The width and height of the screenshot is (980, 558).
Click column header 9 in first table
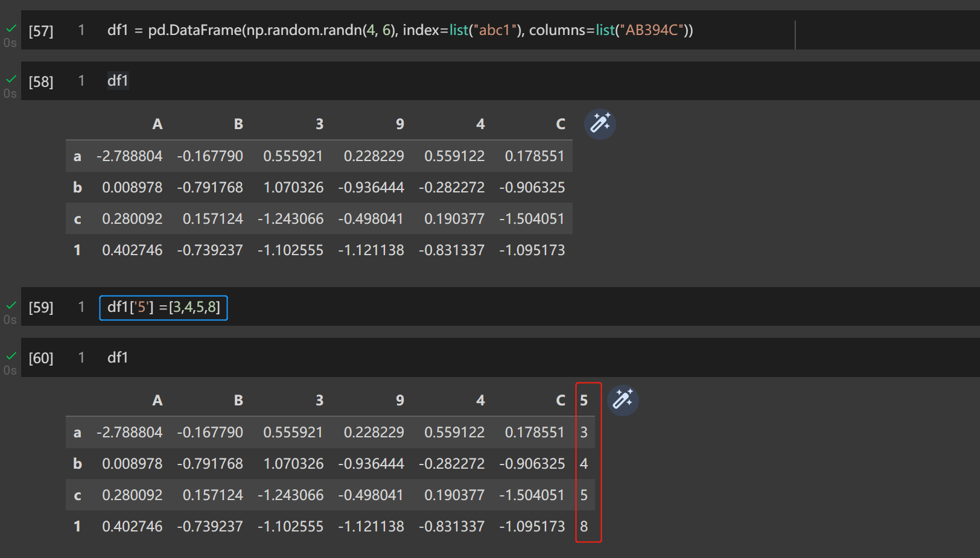399,124
